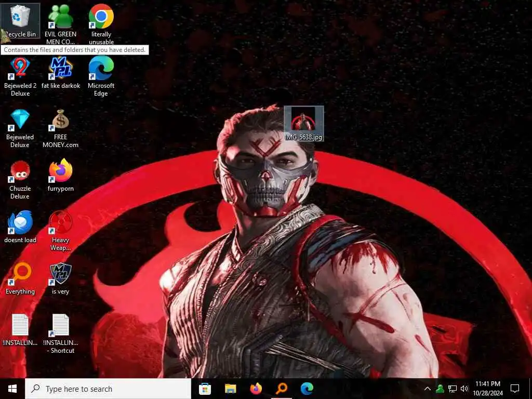Select the Everything search shortcut on desktop
Screen dimensions: 532x399
click(x=20, y=278)
